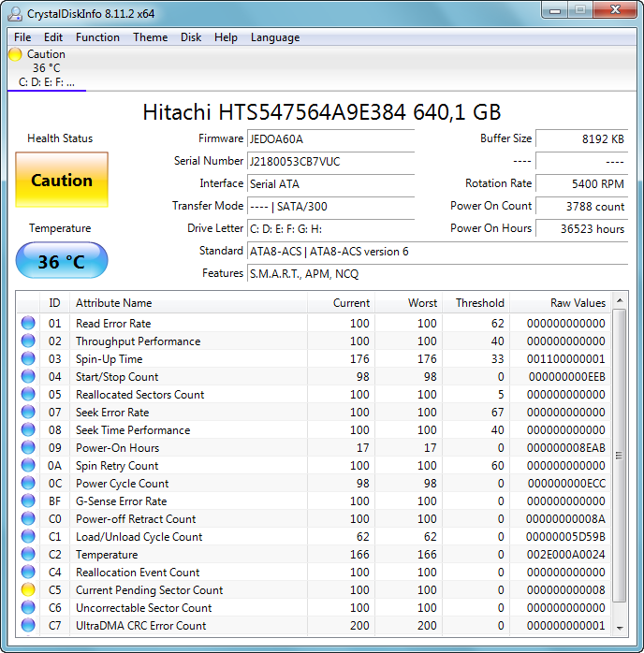Click the Standard field ATA8-ACS
This screenshot has height=653, width=644.
pos(437,252)
